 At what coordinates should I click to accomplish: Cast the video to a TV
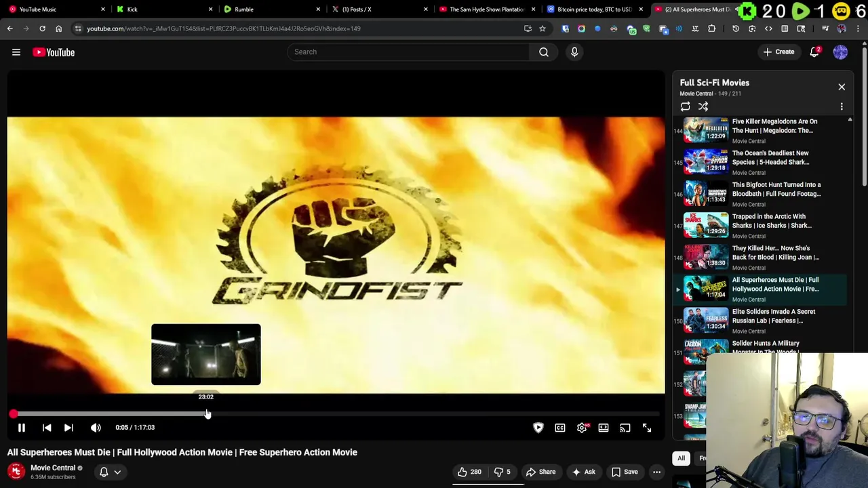pos(625,428)
